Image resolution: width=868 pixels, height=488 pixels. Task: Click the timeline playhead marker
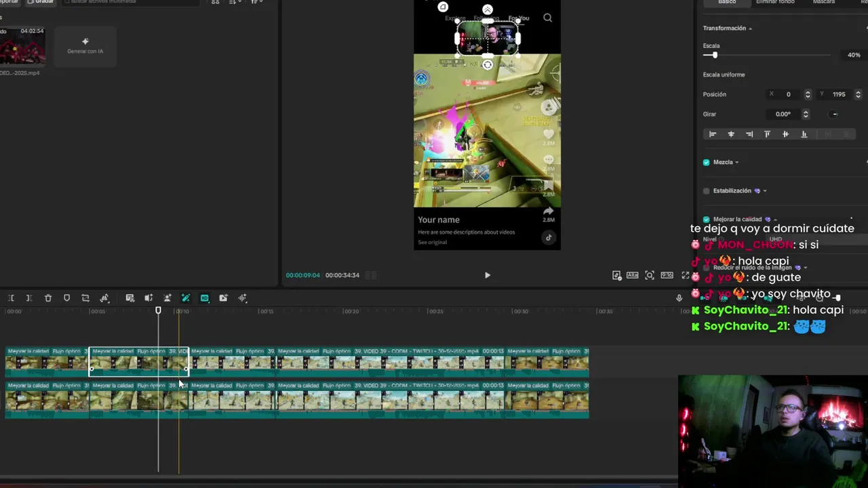pos(158,310)
